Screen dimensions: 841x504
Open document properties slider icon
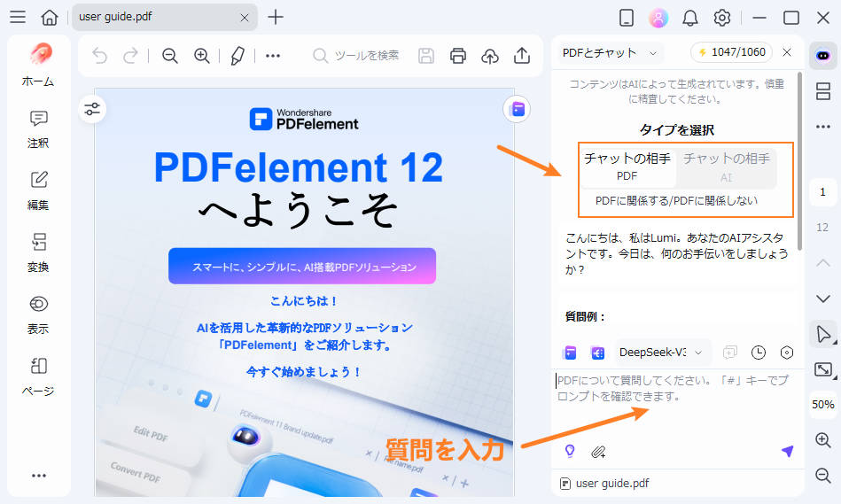92,109
